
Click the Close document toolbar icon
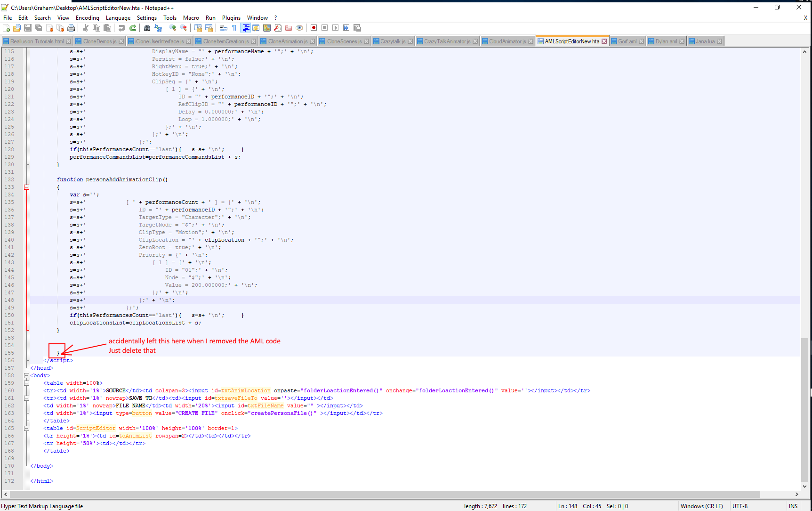tap(49, 28)
